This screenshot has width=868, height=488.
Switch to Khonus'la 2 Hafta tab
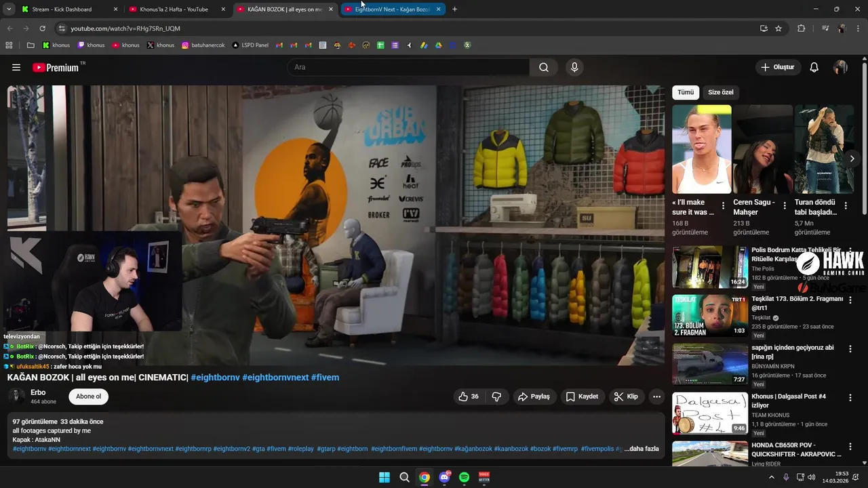pos(177,9)
